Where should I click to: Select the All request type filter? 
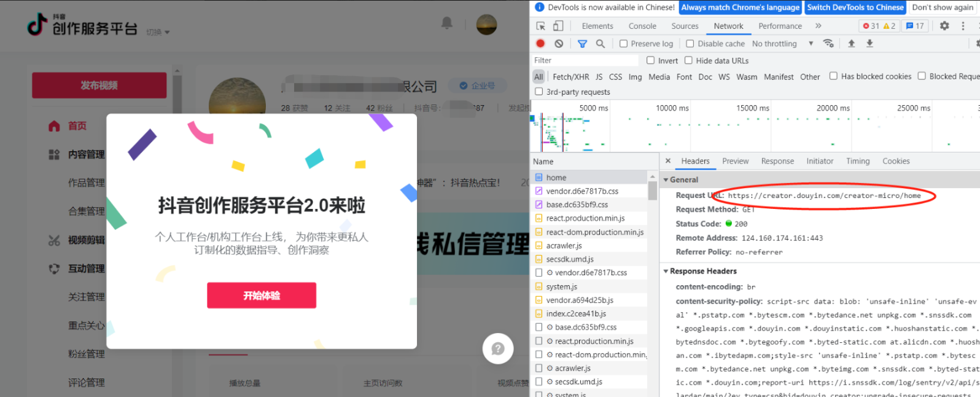coord(539,77)
